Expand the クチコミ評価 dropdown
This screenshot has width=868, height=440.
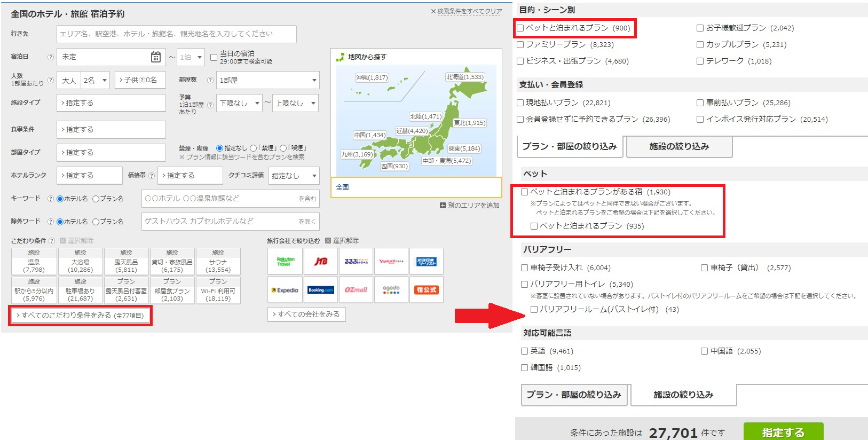click(294, 176)
